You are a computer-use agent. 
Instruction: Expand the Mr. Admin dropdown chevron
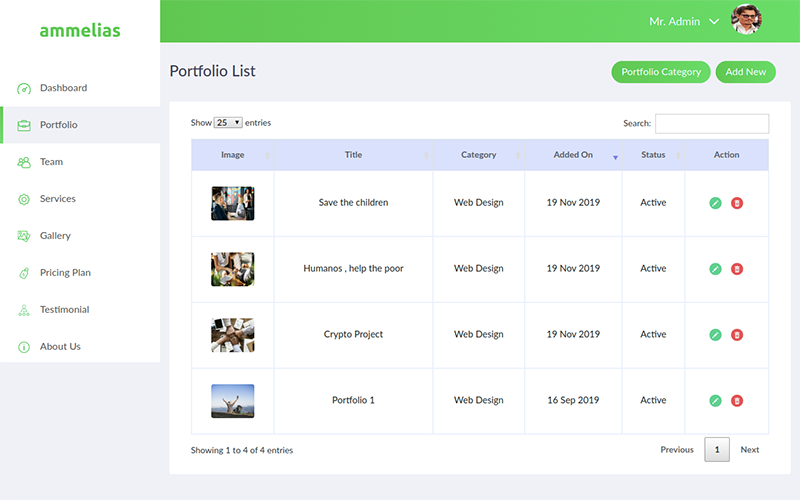(x=714, y=21)
